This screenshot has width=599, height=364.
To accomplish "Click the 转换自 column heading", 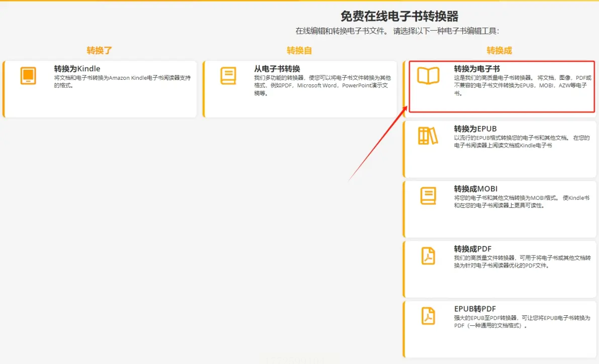I will [299, 50].
